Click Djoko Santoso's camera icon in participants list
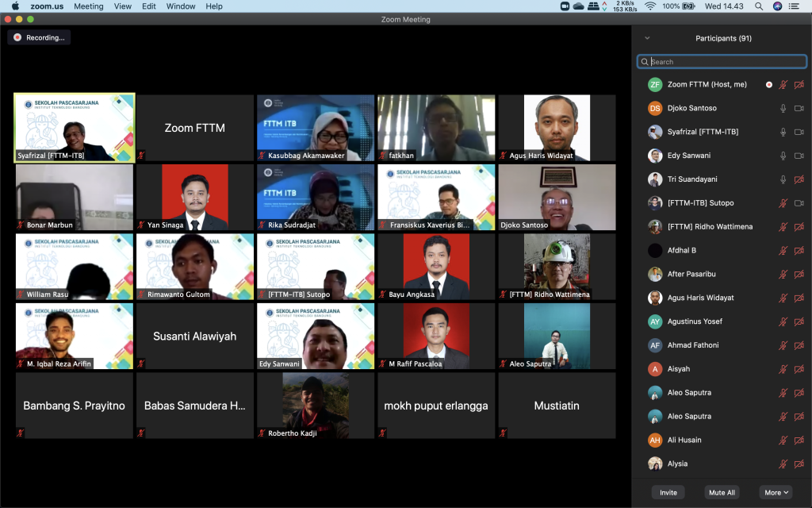Screen dimensions: 812x508 (799, 108)
